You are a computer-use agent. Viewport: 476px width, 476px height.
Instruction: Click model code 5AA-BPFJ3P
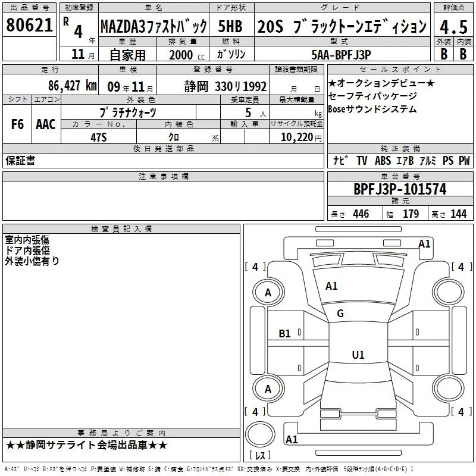click(x=341, y=55)
